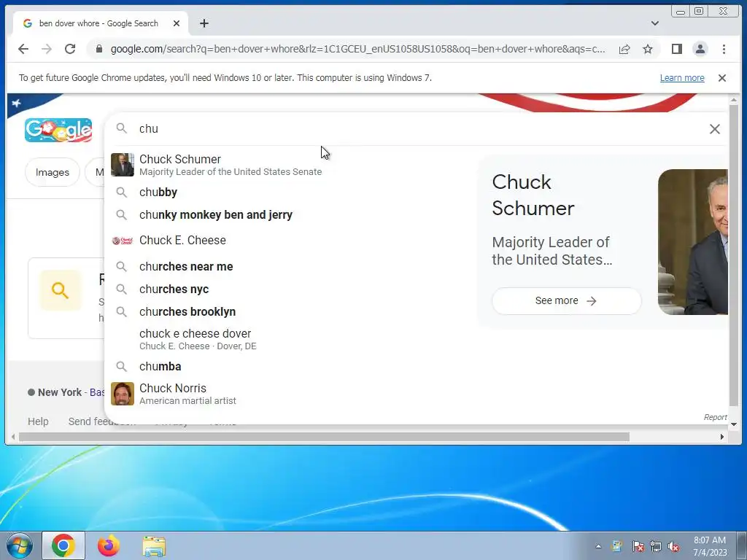Open the Chrome profile avatar

pos(700,49)
